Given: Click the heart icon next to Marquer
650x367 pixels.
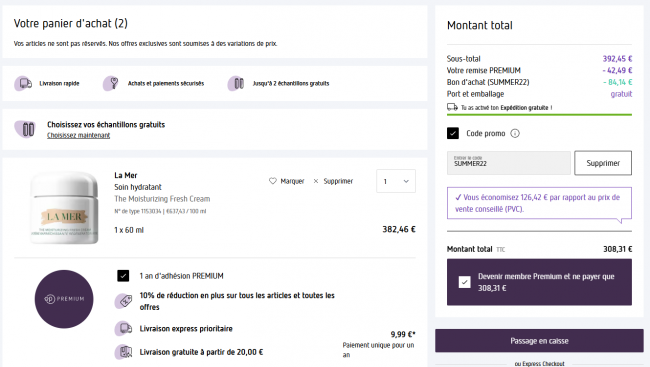Looking at the screenshot, I should pyautogui.click(x=272, y=181).
